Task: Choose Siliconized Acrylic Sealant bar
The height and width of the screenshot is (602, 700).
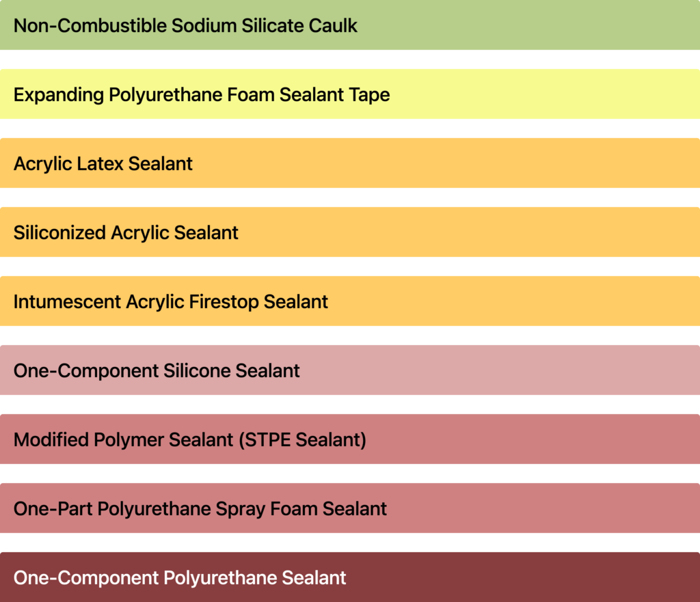Action: [350, 232]
